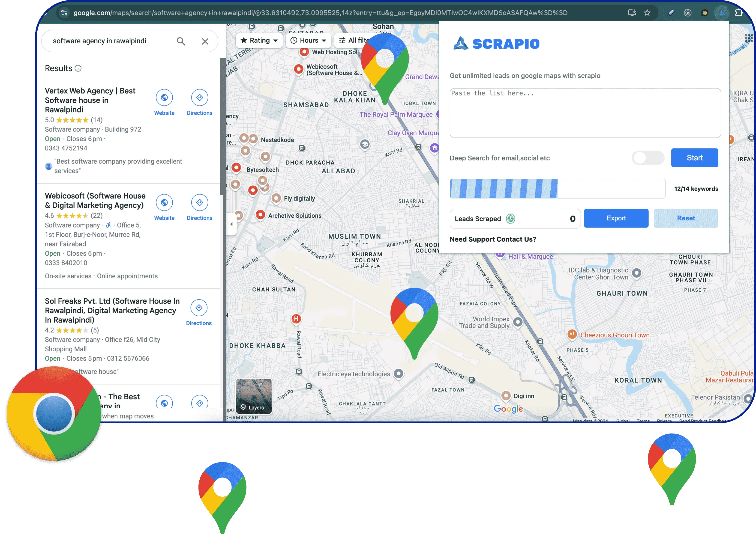This screenshot has width=756, height=534.
Task: Select the Digi inn map pin
Action: pyautogui.click(x=506, y=396)
